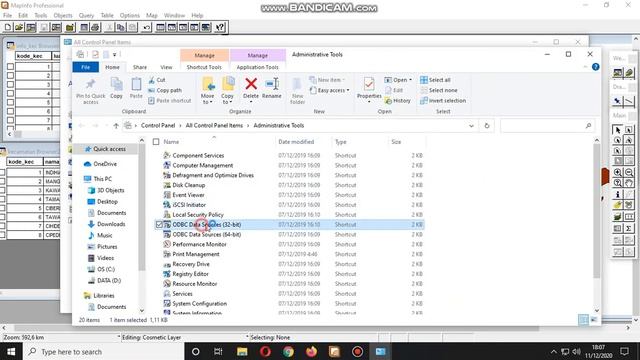Select DATA (D:) drive in navigation pane

click(x=109, y=280)
